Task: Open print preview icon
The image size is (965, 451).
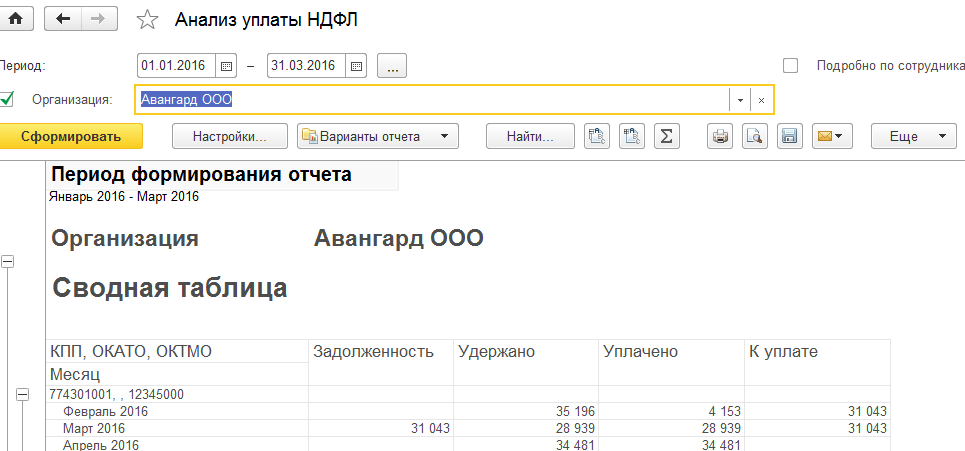Action: pyautogui.click(x=755, y=136)
